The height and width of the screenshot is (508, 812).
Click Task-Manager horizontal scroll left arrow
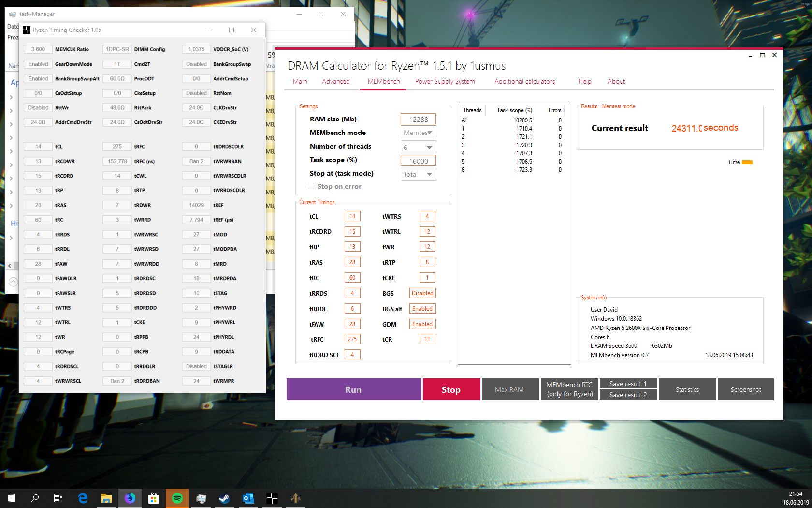(10, 266)
